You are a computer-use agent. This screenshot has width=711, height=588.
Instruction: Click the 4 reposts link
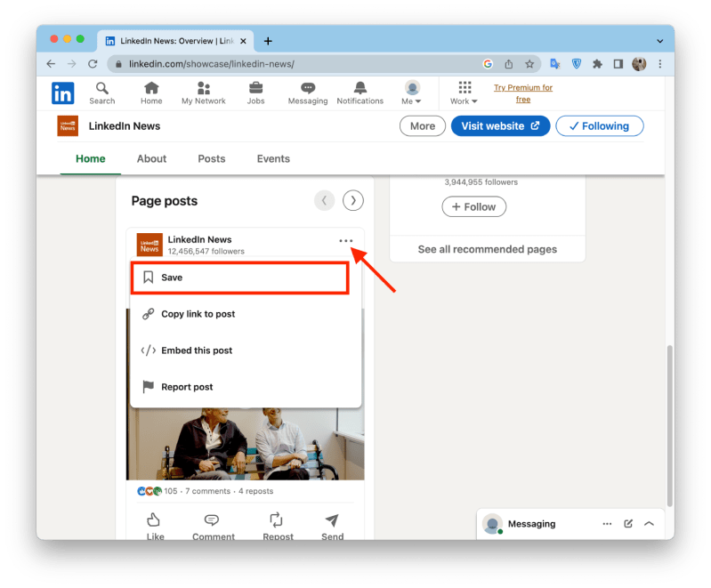(255, 491)
